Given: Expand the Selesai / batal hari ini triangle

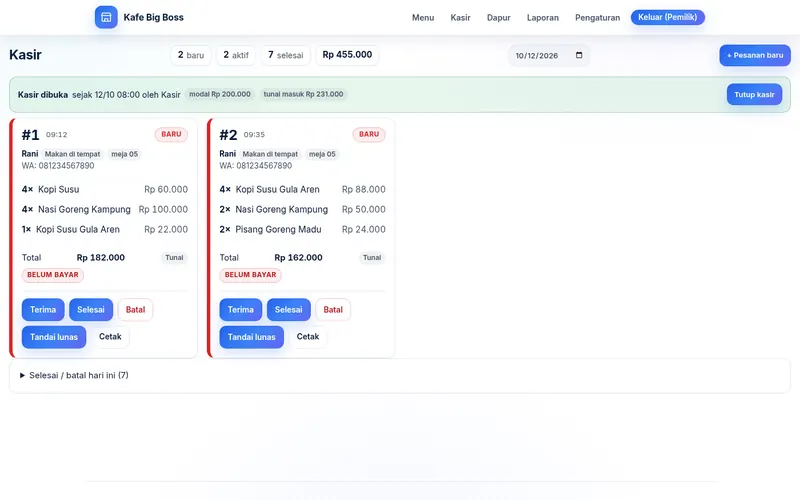Looking at the screenshot, I should pyautogui.click(x=22, y=376).
